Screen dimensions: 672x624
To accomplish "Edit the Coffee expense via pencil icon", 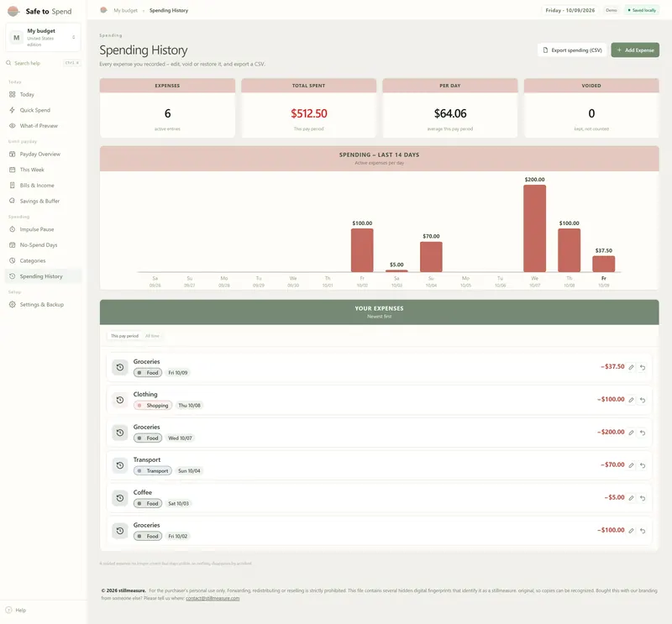I will tap(632, 498).
